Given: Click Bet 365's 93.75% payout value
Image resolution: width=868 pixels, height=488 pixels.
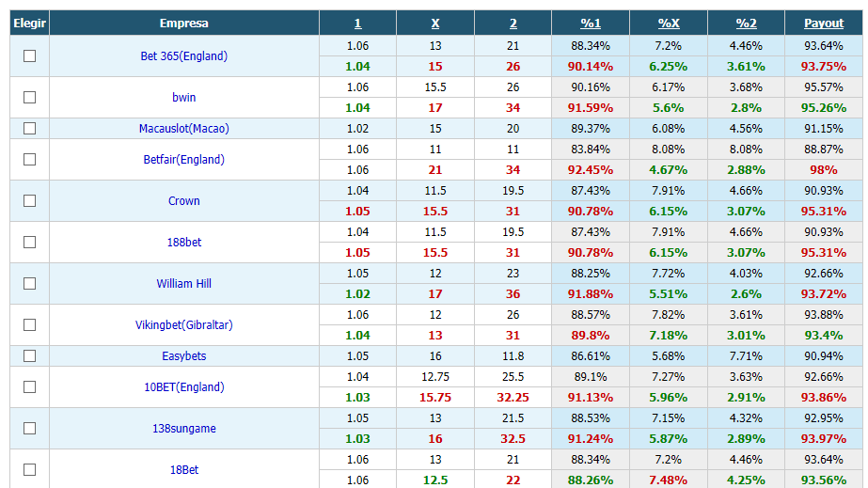Looking at the screenshot, I should pyautogui.click(x=824, y=67).
